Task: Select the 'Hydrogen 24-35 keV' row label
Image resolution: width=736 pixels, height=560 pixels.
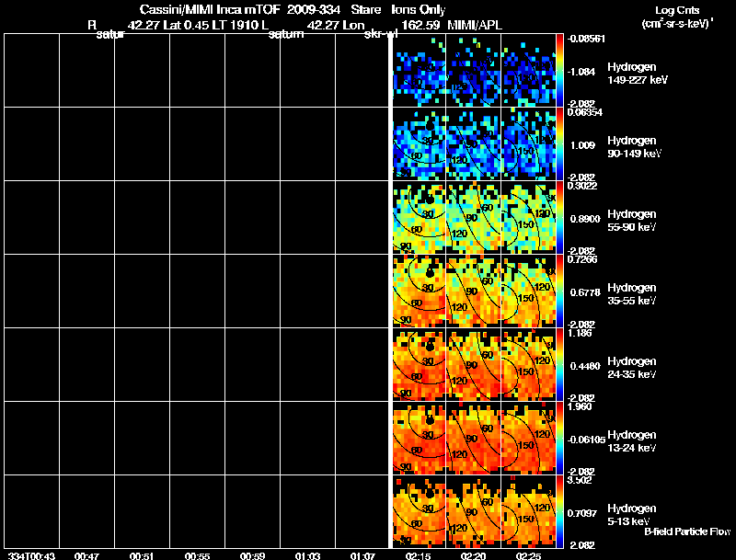Action: click(632, 368)
